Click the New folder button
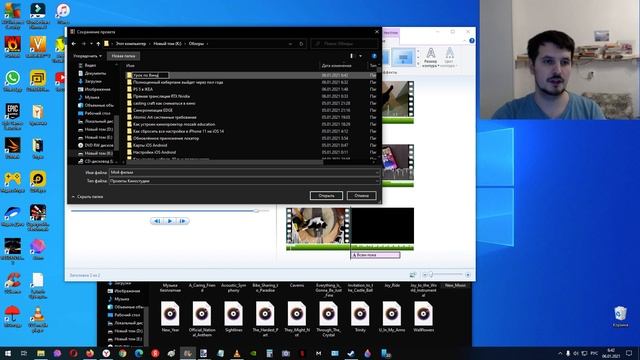The width and height of the screenshot is (640, 360). (x=123, y=56)
